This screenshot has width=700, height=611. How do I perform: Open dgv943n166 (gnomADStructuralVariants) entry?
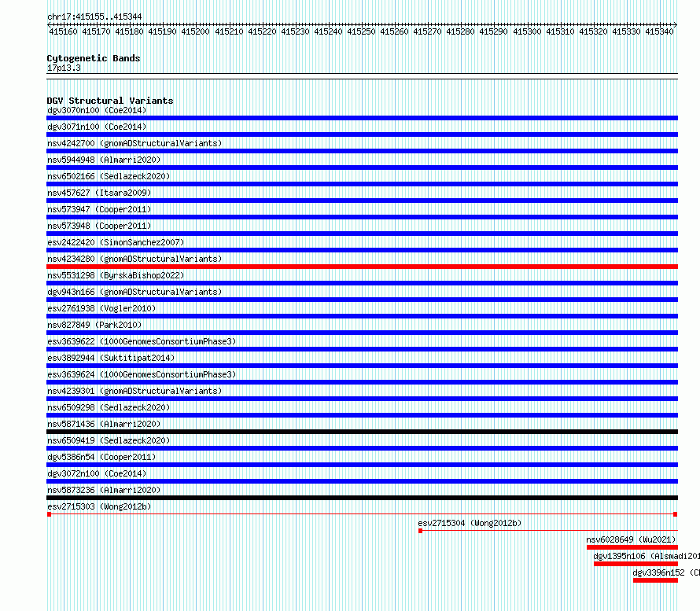pyautogui.click(x=134, y=292)
